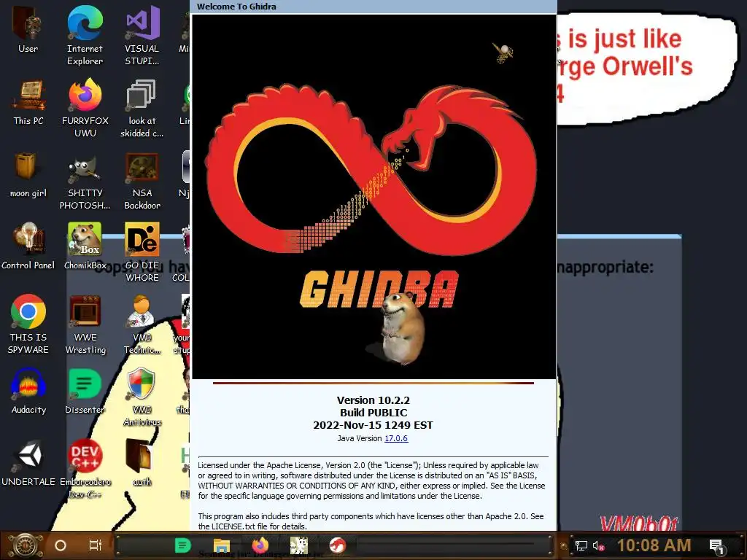Screen dimensions: 747x560
Task: Launch Audacity from the desktop
Action: (28, 391)
